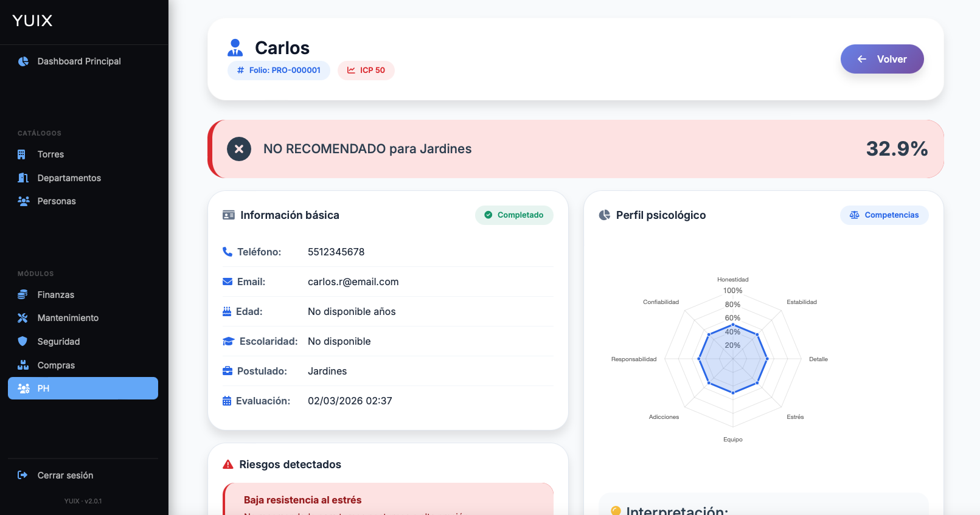The height and width of the screenshot is (515, 980).
Task: Open the Personas catalog
Action: [57, 201]
